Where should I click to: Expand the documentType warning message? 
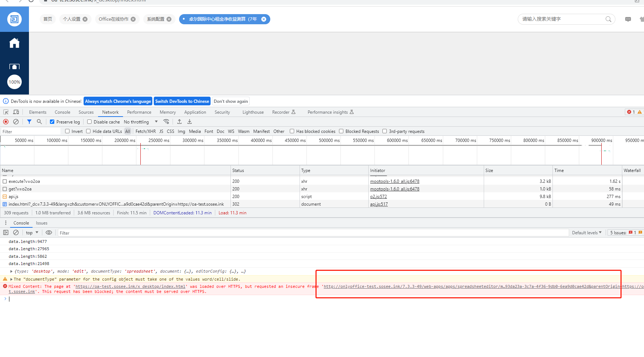tap(11, 279)
